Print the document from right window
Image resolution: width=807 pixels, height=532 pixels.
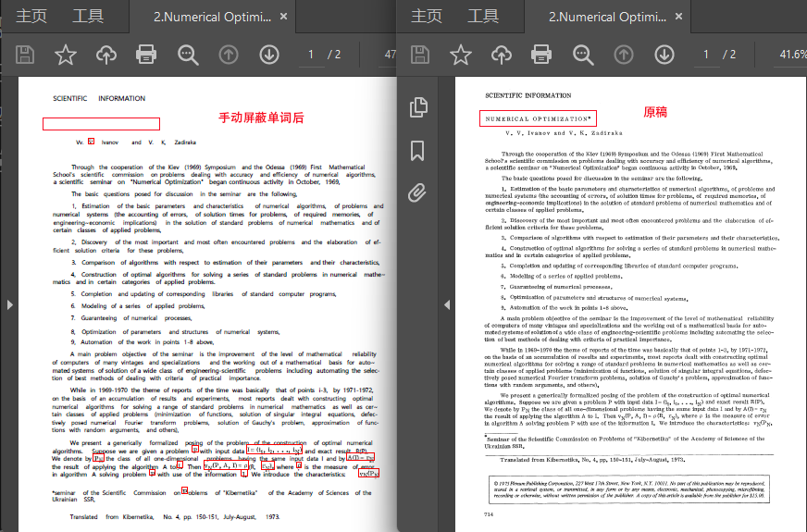click(x=541, y=55)
